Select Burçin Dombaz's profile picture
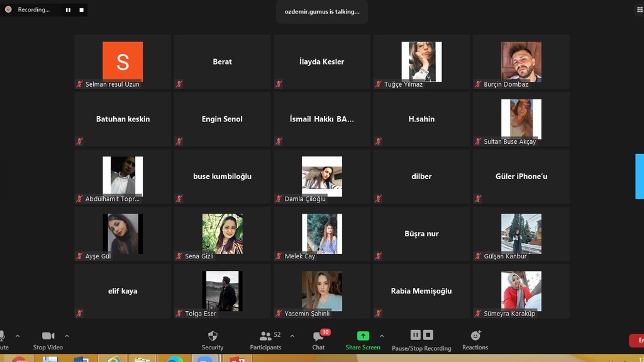This screenshot has width=644, height=362. tap(521, 62)
